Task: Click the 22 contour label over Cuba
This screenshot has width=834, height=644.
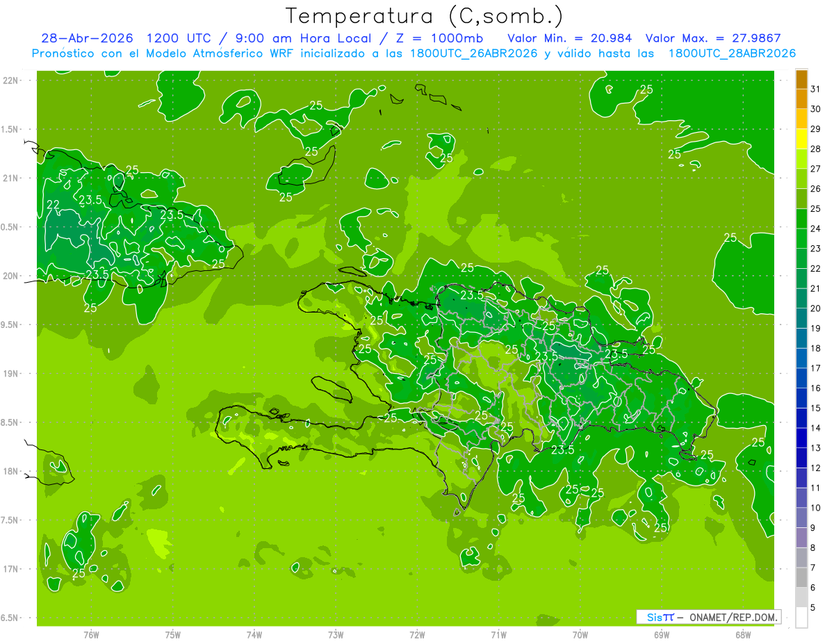Action: coord(53,204)
